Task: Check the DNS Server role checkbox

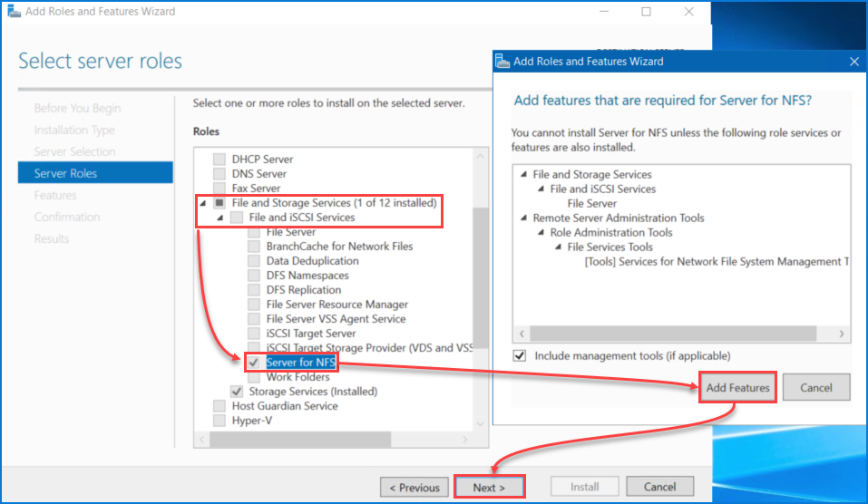Action: [x=219, y=174]
